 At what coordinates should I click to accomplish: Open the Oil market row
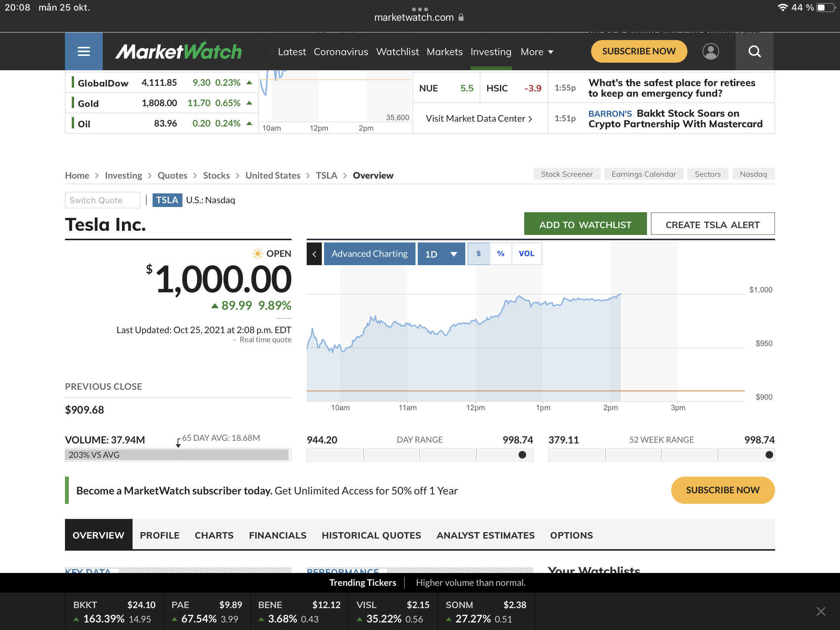pyautogui.click(x=162, y=124)
